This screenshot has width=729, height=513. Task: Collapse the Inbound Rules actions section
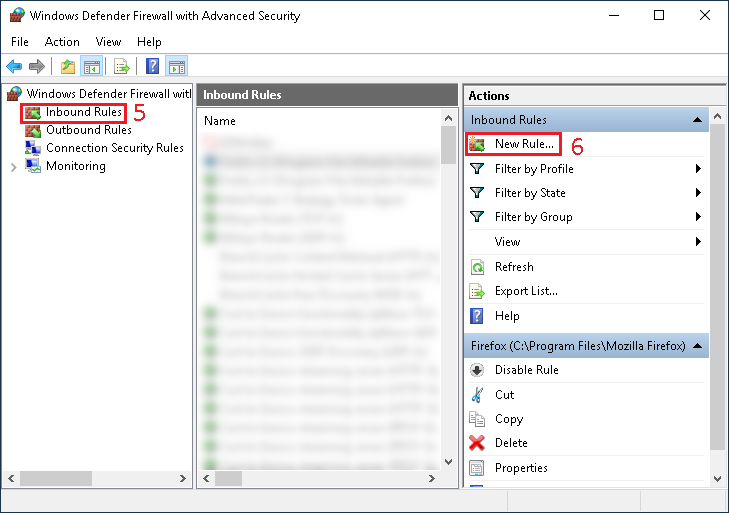tap(697, 120)
